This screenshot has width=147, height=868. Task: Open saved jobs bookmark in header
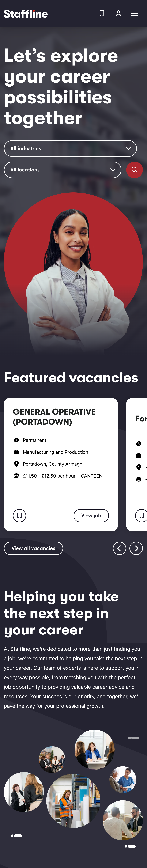click(102, 14)
